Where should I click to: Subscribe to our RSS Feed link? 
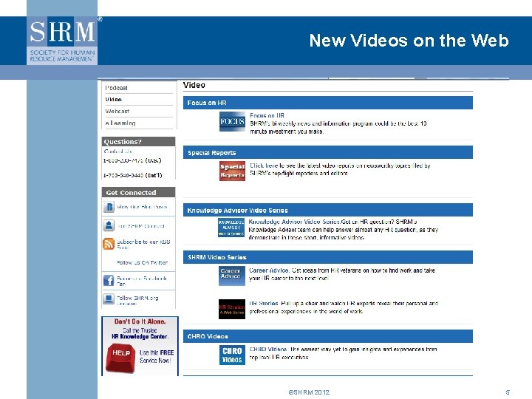(143, 245)
